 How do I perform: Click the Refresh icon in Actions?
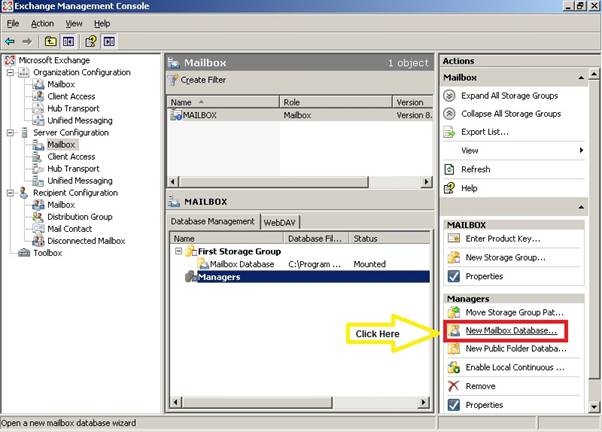coord(449,169)
